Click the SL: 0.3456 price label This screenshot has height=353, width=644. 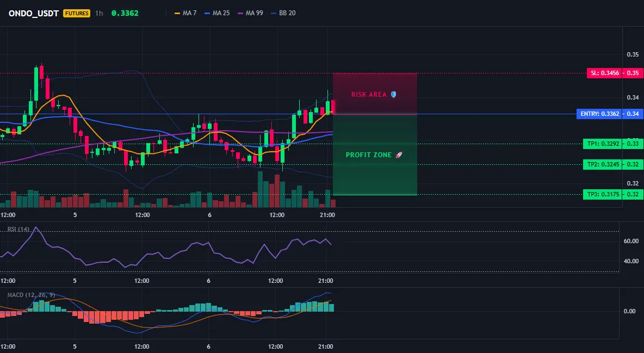605,73
